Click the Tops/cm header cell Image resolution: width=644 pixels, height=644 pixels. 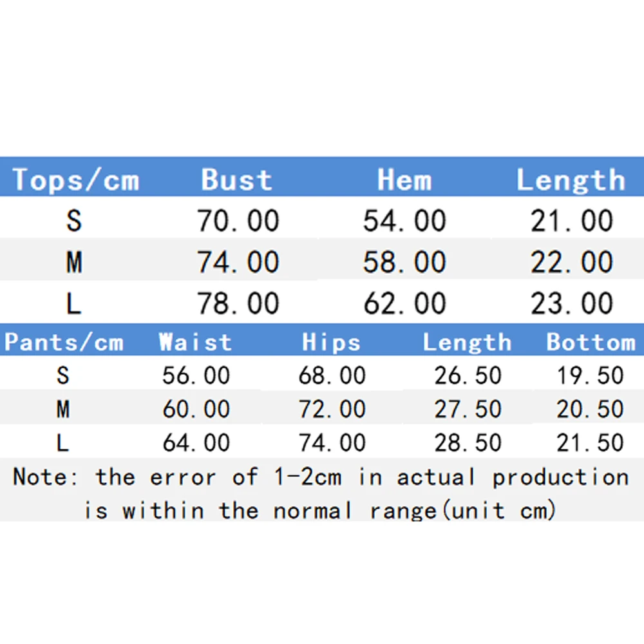(75, 180)
